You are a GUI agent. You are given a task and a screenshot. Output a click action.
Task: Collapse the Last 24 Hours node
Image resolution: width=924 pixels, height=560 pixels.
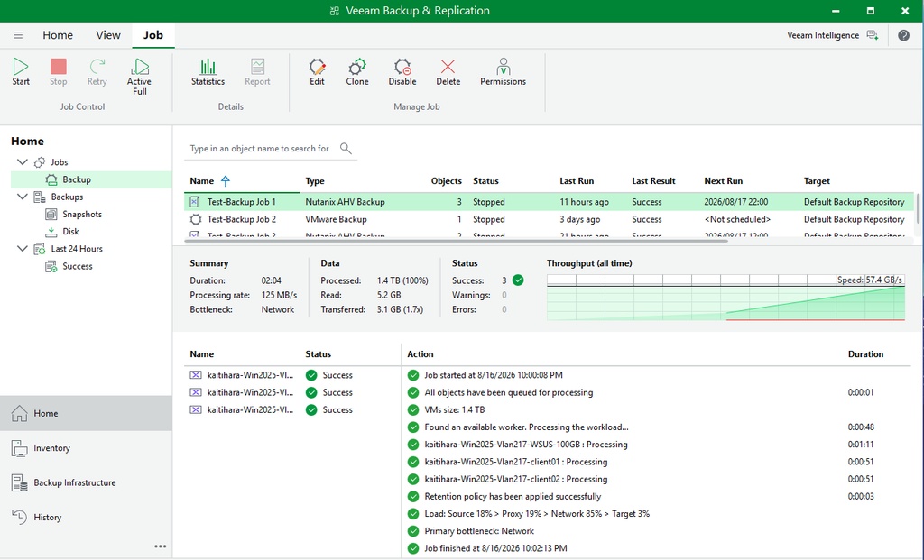23,249
